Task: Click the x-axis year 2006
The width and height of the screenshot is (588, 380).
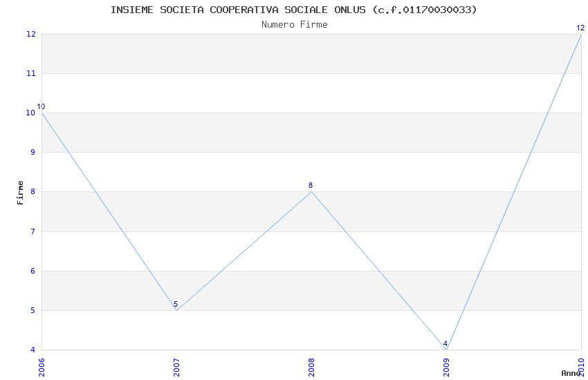Action: [x=42, y=368]
